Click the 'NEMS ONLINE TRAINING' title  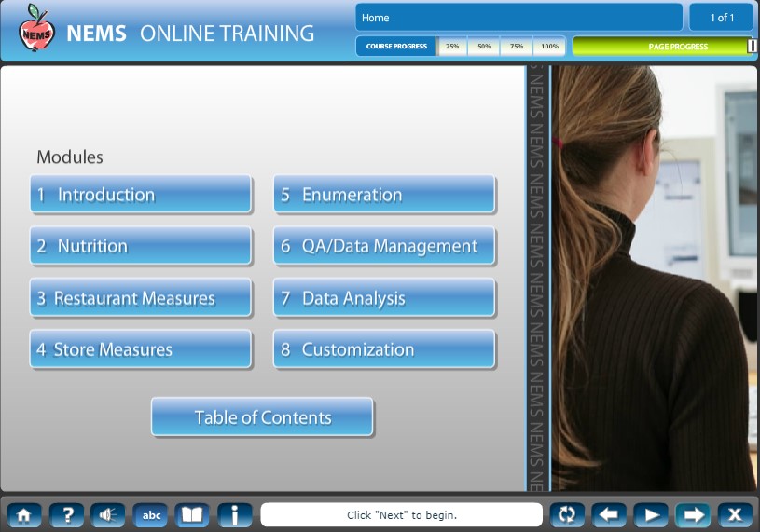tap(190, 34)
